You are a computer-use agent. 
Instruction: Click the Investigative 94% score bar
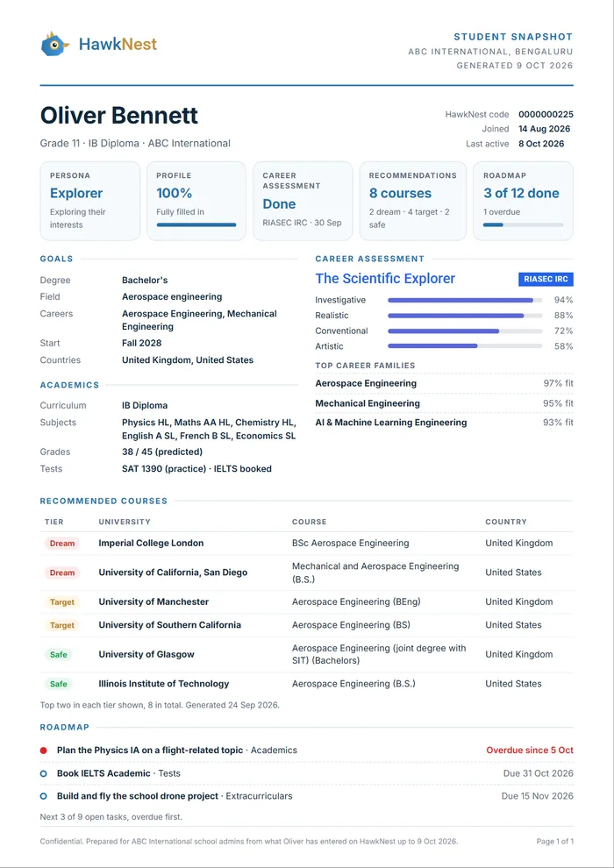pyautogui.click(x=465, y=300)
